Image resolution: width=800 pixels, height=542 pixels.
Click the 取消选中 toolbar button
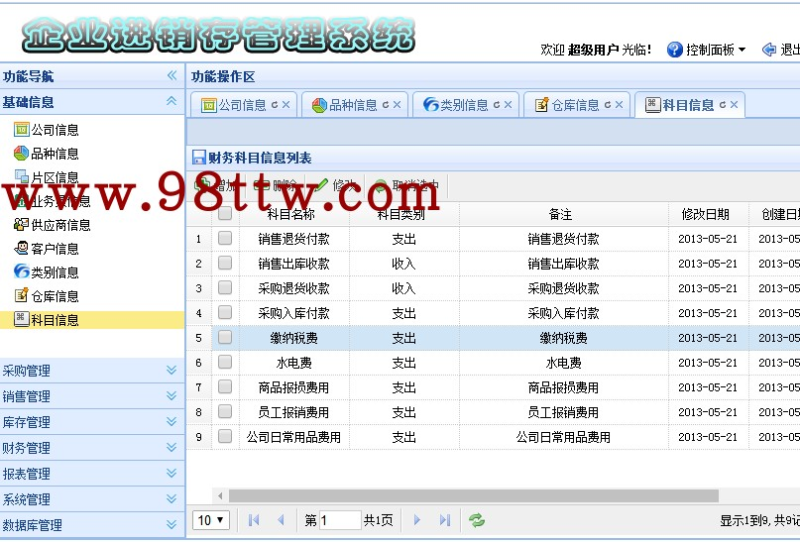(x=407, y=185)
